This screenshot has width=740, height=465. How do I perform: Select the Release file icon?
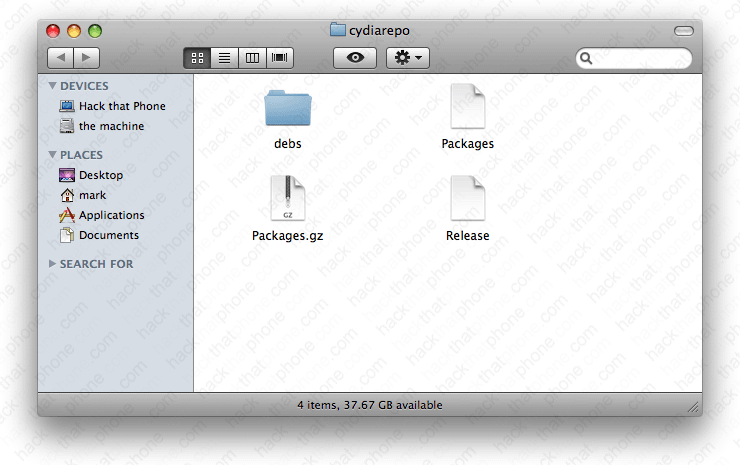pos(467,199)
